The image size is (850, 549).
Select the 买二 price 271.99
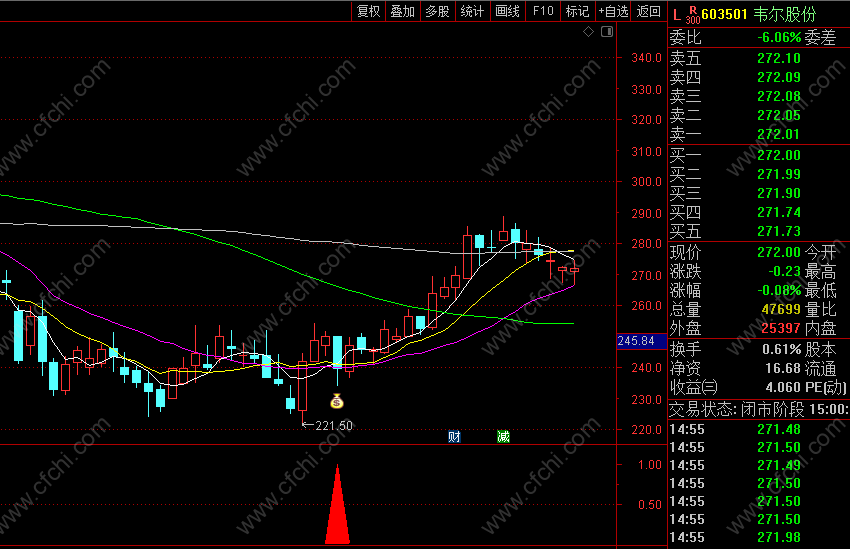point(778,174)
